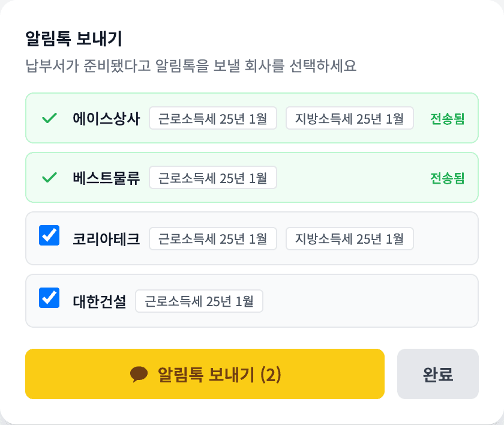Click the 알림톡 보내기 dialog title
The width and height of the screenshot is (504, 425).
(74, 39)
